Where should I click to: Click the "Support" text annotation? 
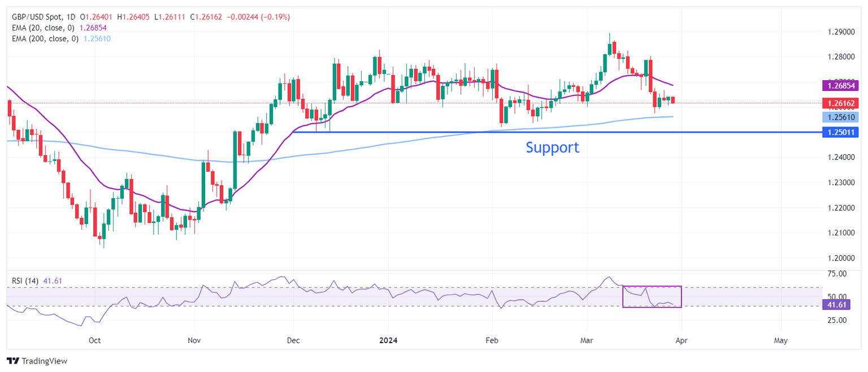(x=552, y=147)
